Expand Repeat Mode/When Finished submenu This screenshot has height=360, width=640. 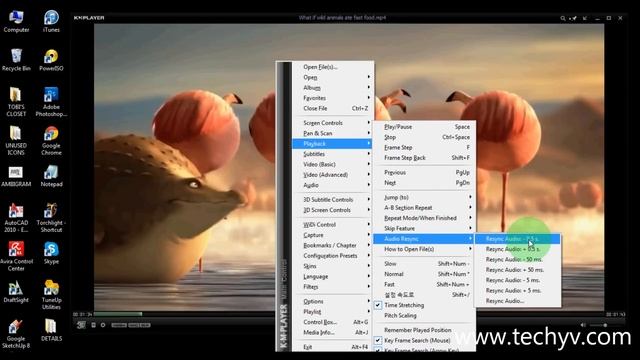[x=424, y=218]
